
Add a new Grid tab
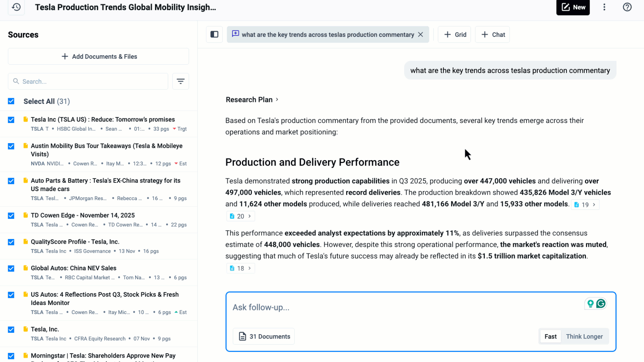(454, 35)
